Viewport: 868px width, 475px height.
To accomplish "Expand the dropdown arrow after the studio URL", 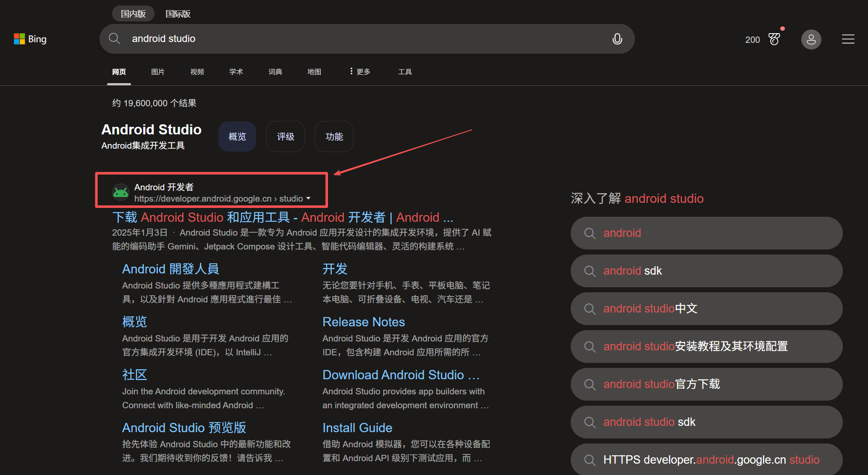I will click(309, 199).
